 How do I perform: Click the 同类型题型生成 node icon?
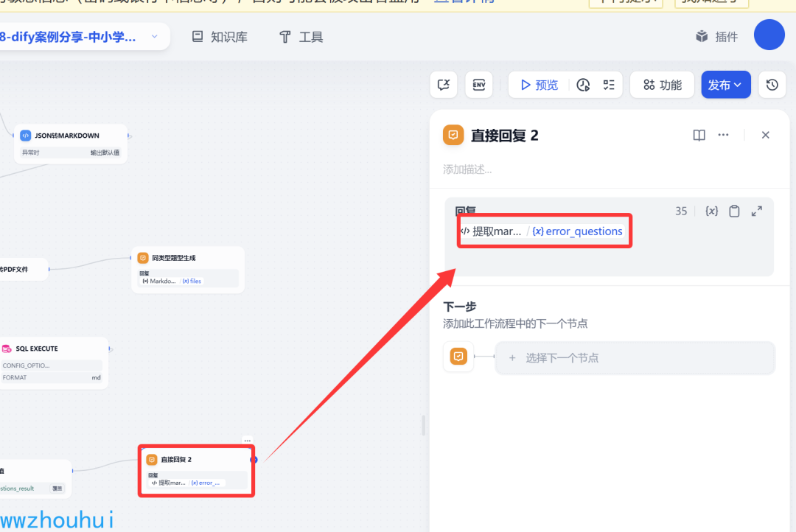pyautogui.click(x=143, y=258)
